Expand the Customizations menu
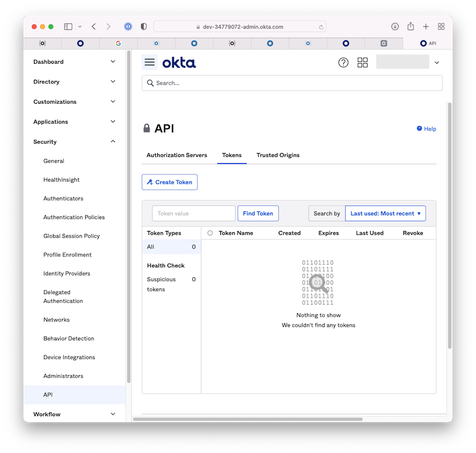 [x=74, y=102]
